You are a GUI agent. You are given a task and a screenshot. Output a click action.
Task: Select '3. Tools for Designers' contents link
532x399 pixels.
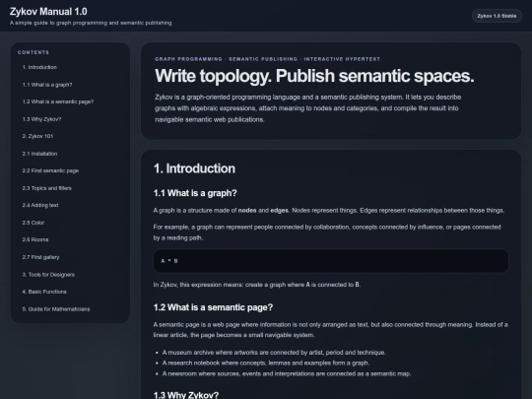pos(48,275)
